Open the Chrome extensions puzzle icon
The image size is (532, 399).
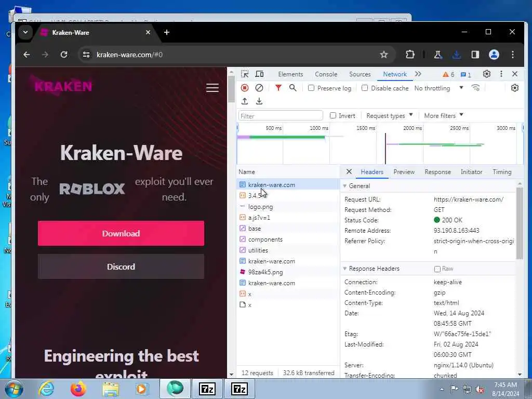click(x=410, y=55)
